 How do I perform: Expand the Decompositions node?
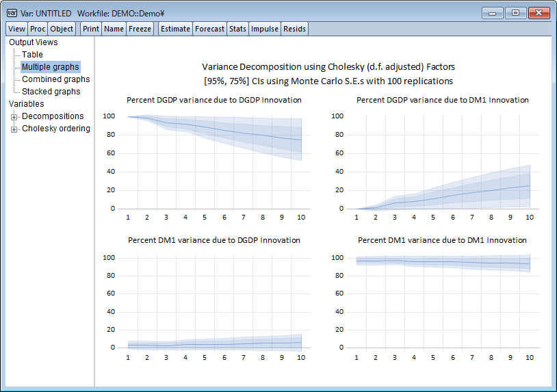tap(14, 117)
